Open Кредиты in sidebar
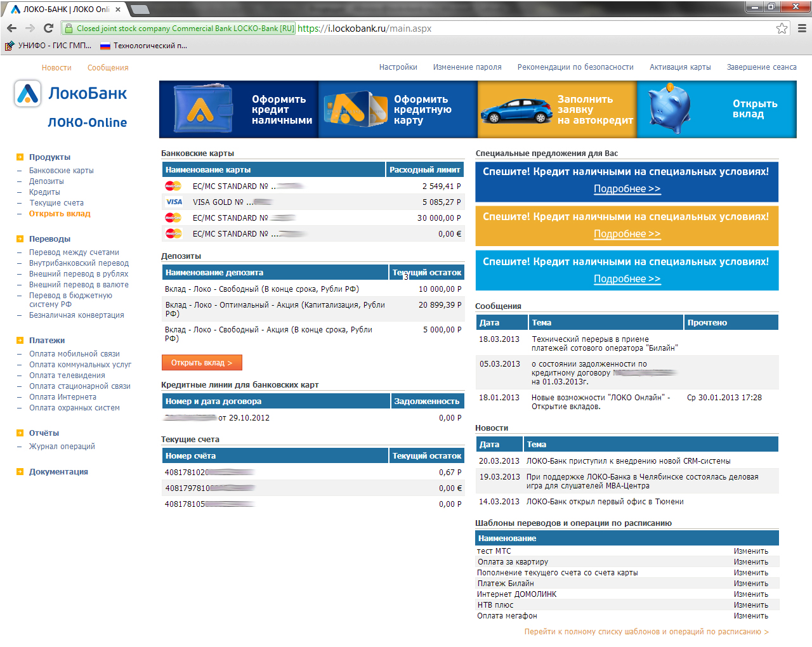 coord(44,192)
